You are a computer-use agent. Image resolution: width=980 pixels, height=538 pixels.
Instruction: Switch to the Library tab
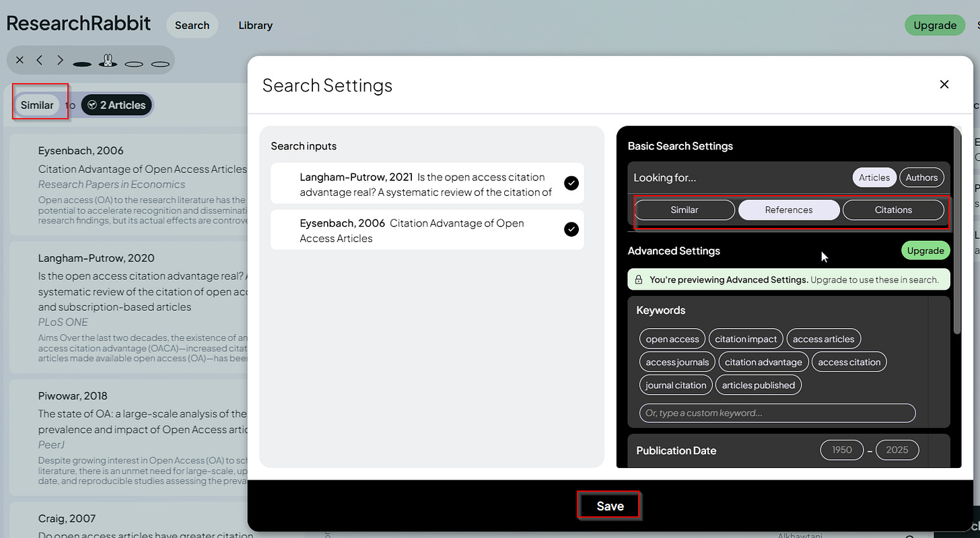[x=255, y=26]
